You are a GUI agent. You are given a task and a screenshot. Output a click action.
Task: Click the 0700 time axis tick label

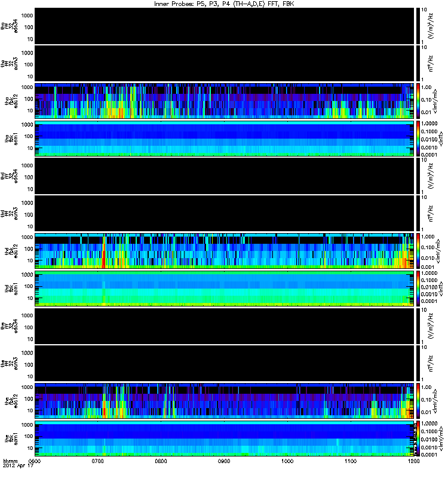[98, 461]
